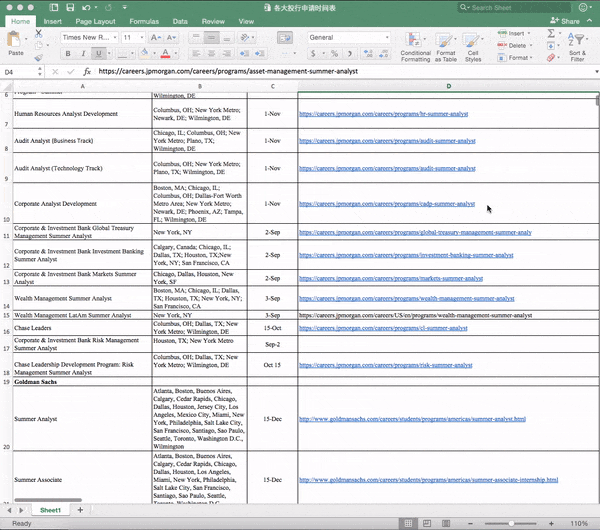Open Goldman Sachs summer-analyst.html link

click(412, 419)
